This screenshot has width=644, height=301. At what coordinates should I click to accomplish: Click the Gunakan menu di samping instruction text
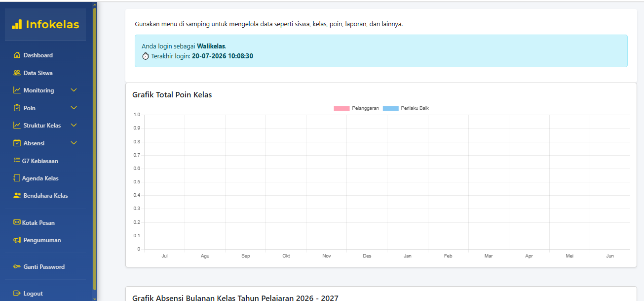269,24
